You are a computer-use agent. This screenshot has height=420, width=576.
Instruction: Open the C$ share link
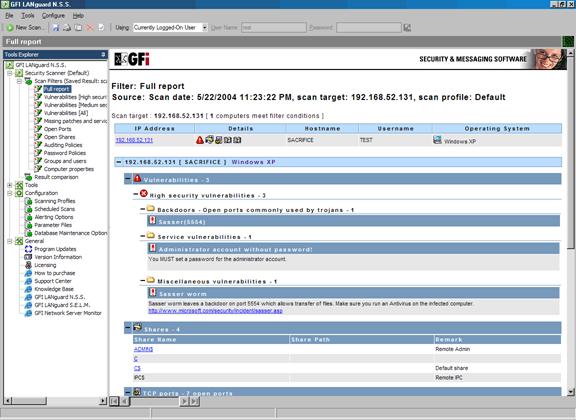pos(137,368)
